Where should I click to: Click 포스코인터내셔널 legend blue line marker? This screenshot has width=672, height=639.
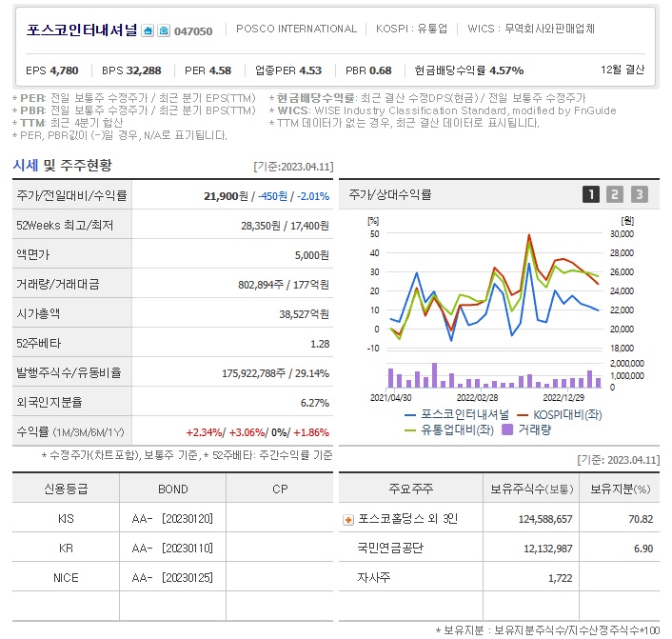pos(410,415)
